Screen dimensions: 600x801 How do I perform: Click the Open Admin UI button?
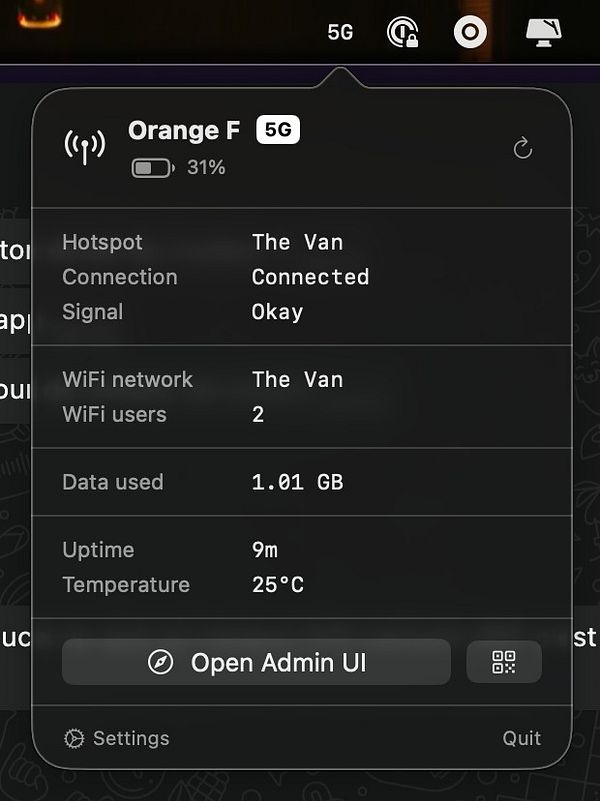(x=256, y=662)
